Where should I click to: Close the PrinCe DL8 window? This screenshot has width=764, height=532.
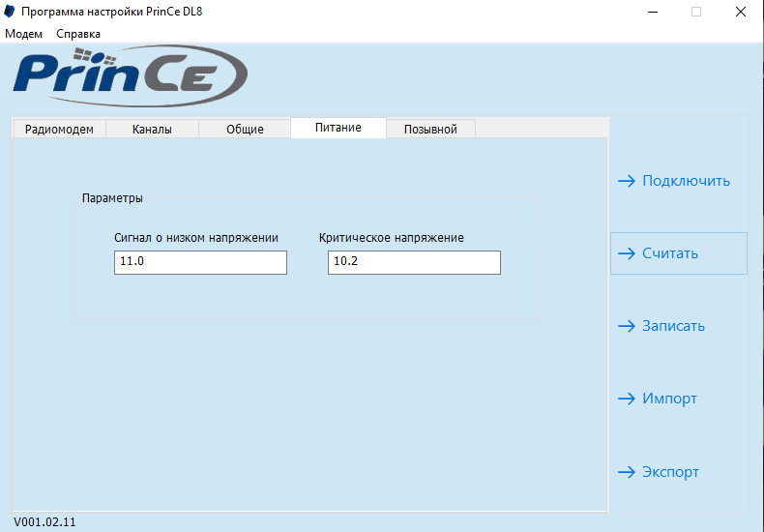tap(741, 12)
